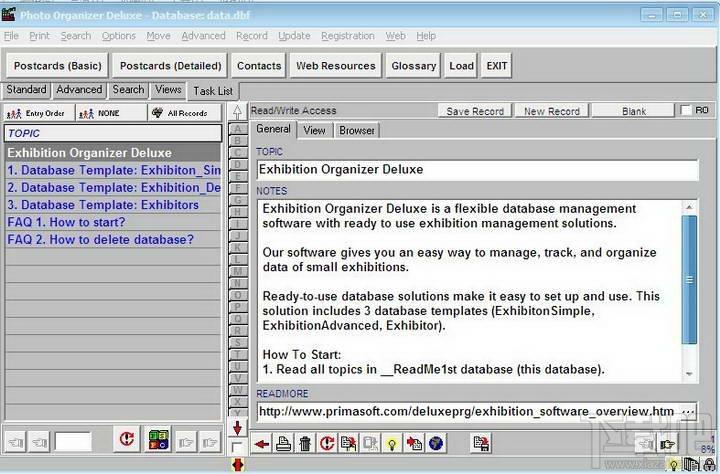Click the red down arrow below alphabet index
This screenshot has height=474, width=720.
pyautogui.click(x=237, y=428)
